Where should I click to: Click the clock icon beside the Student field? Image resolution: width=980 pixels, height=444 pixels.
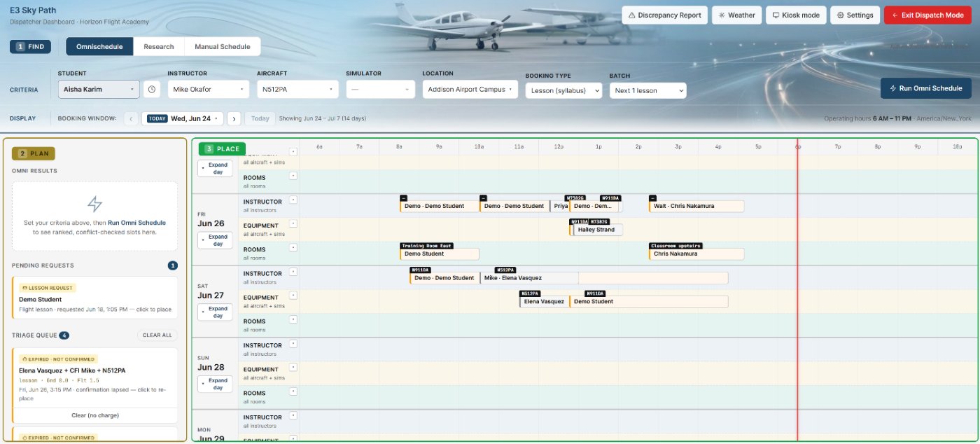[152, 90]
